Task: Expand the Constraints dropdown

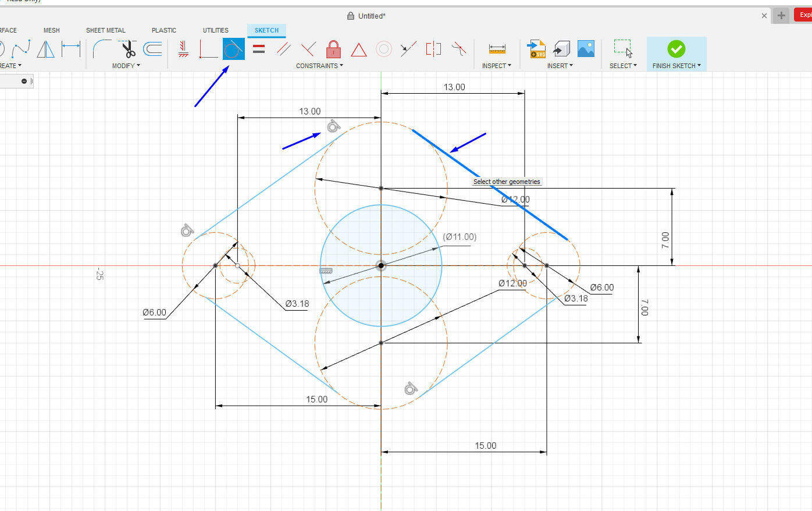Action: pyautogui.click(x=319, y=66)
